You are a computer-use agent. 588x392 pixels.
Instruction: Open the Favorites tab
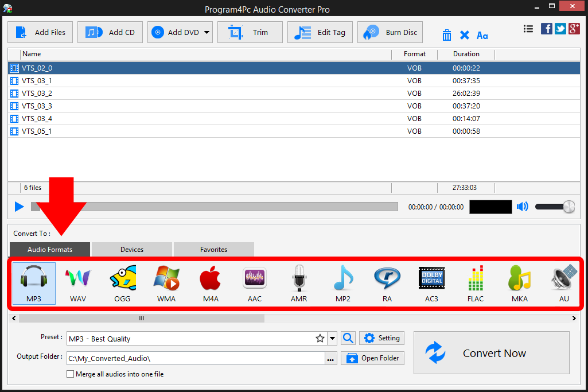coord(213,249)
